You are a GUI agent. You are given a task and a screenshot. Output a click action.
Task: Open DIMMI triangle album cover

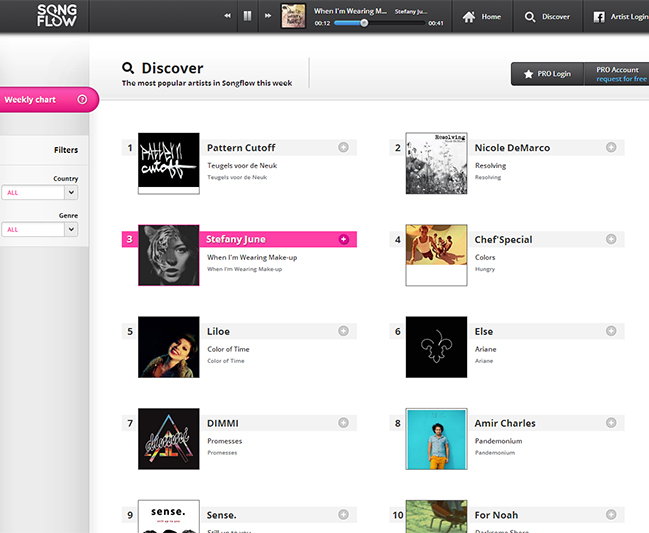click(x=169, y=439)
